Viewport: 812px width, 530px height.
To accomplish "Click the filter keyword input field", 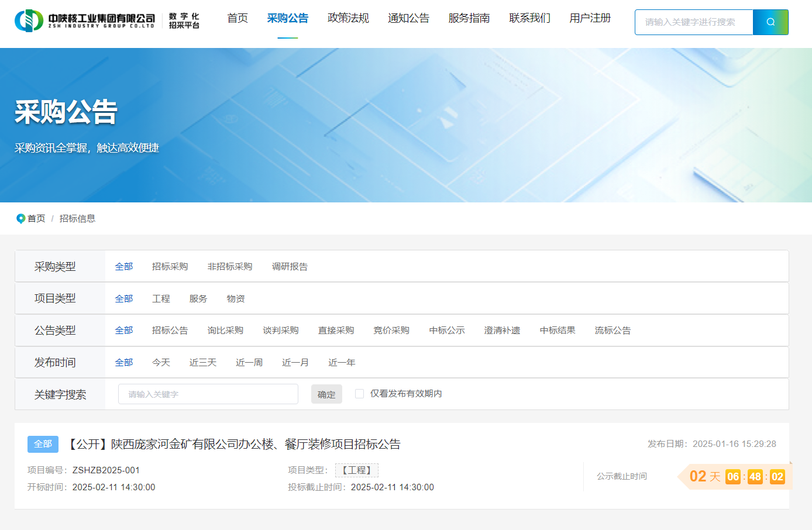I will tap(208, 394).
